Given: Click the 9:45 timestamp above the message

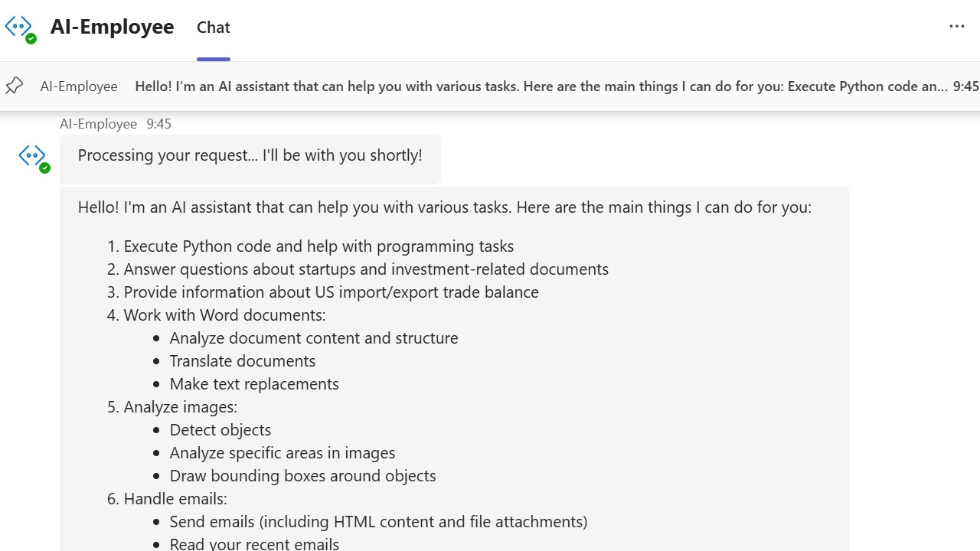Looking at the screenshot, I should (158, 124).
